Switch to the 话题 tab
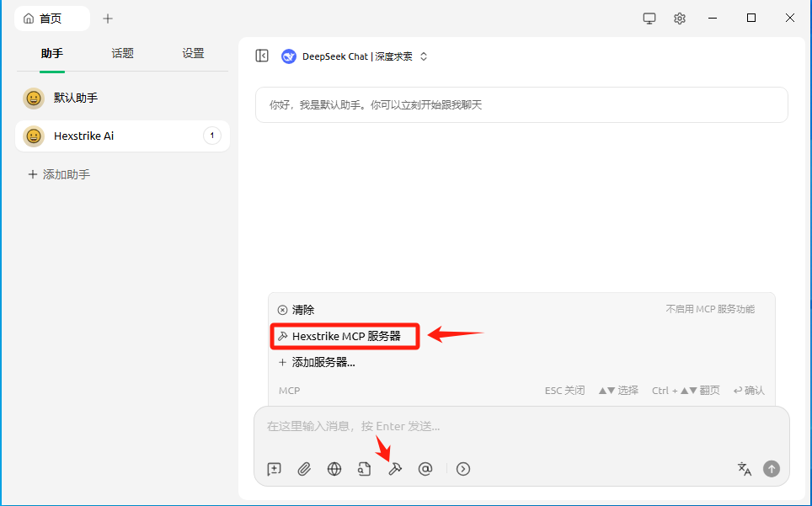Image resolution: width=812 pixels, height=506 pixels. (x=122, y=52)
